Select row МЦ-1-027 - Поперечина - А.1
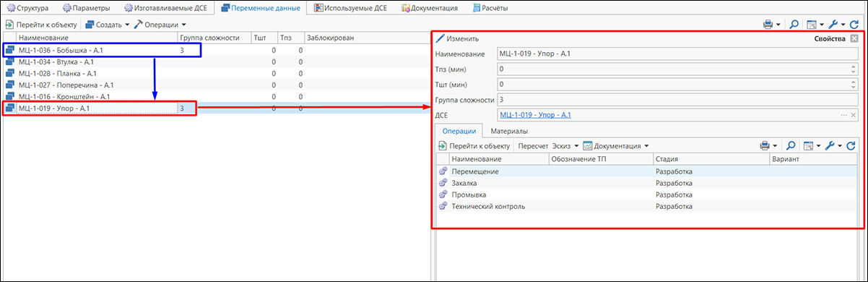This screenshot has width=868, height=282. [x=216, y=85]
